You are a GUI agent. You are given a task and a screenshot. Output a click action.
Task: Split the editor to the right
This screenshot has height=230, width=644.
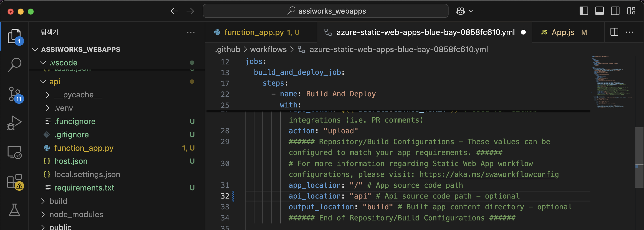coord(614,32)
